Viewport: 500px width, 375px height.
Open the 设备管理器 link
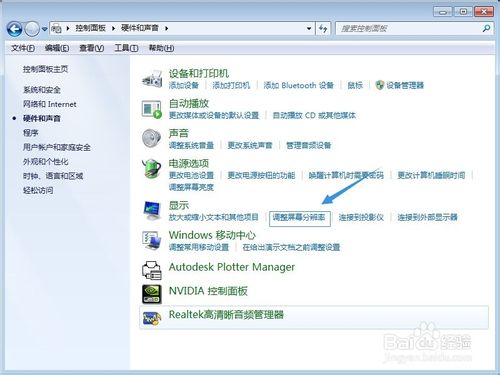click(405, 85)
